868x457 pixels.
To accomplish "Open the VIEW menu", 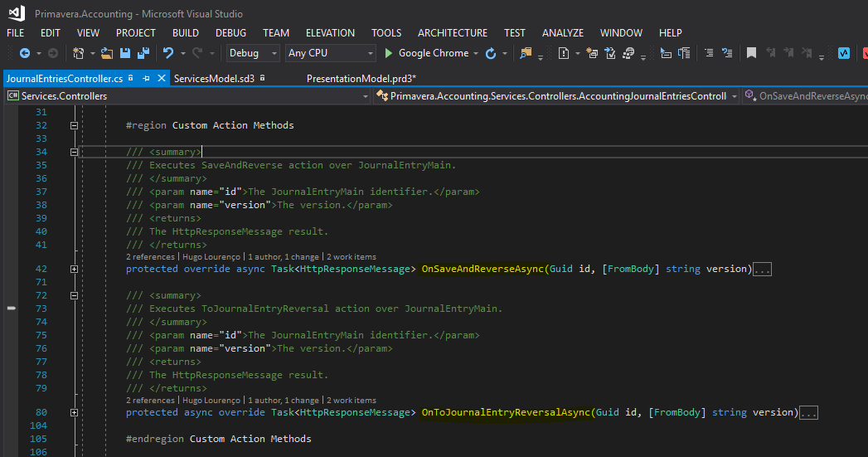I will 88,33.
